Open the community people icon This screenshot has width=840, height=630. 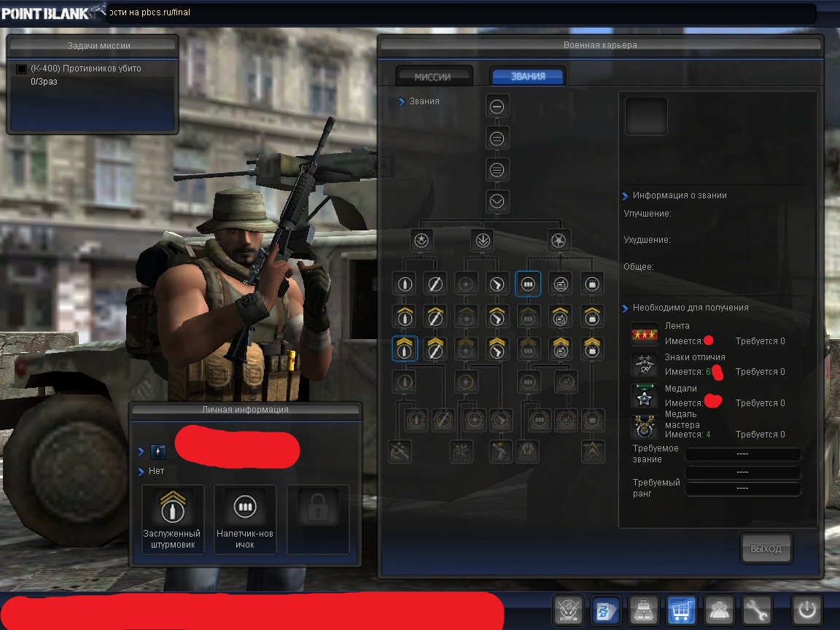click(x=719, y=610)
